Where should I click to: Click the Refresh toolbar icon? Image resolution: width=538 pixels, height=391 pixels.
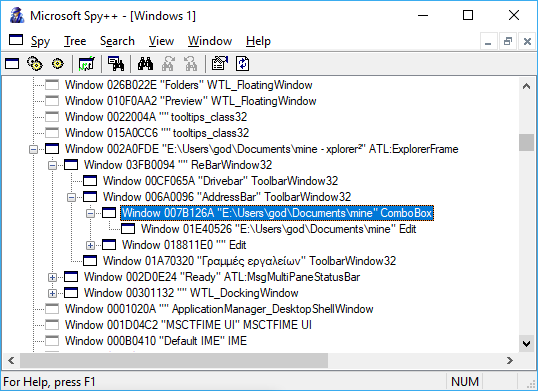click(x=243, y=64)
